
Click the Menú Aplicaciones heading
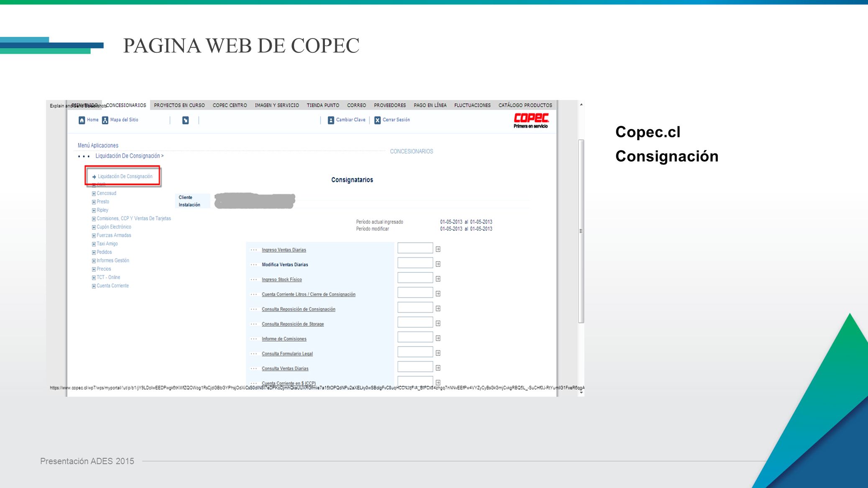tap(98, 146)
